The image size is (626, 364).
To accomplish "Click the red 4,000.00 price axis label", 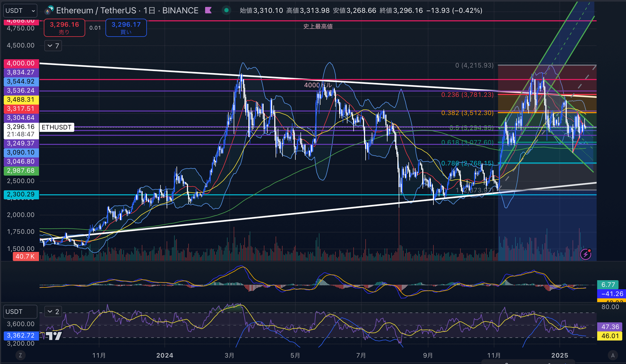I will tap(21, 63).
